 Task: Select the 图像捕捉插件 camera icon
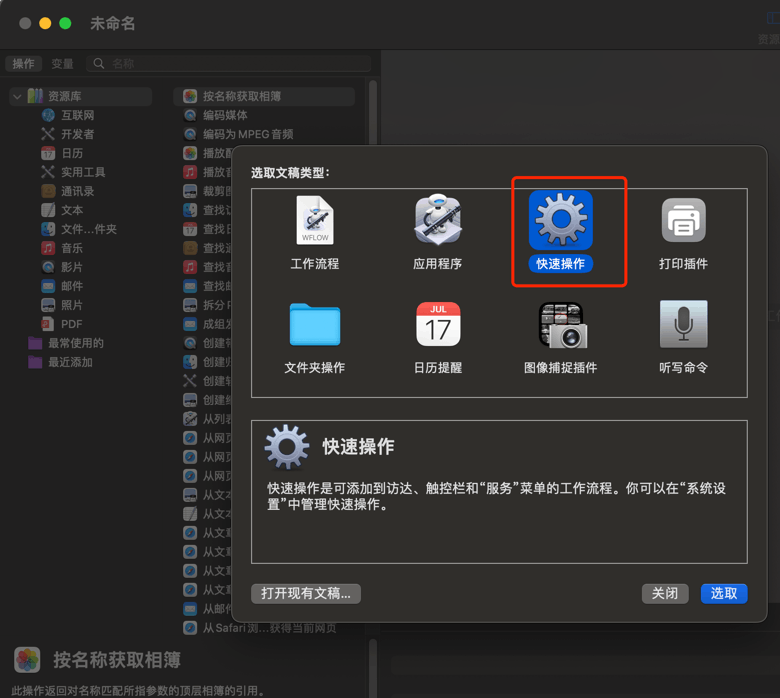563,325
